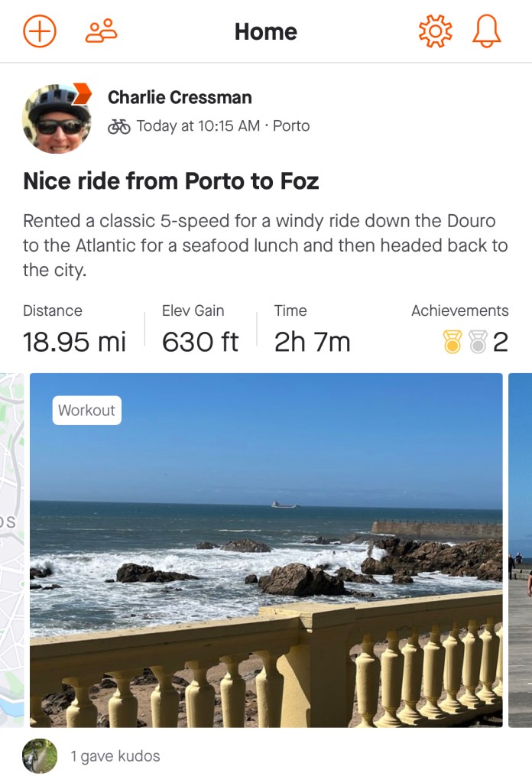Screen dimensions: 532x783
Task: Tap the kudos giver's small avatar
Action: [x=40, y=756]
